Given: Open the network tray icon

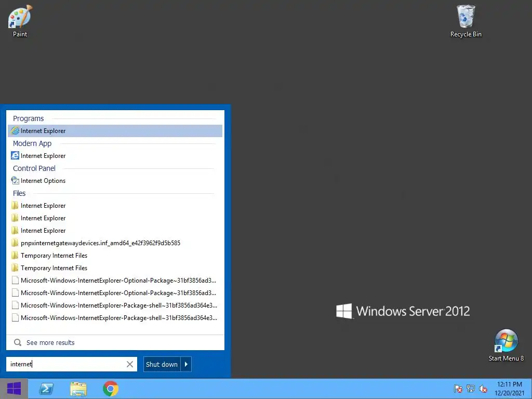Looking at the screenshot, I should (x=471, y=389).
